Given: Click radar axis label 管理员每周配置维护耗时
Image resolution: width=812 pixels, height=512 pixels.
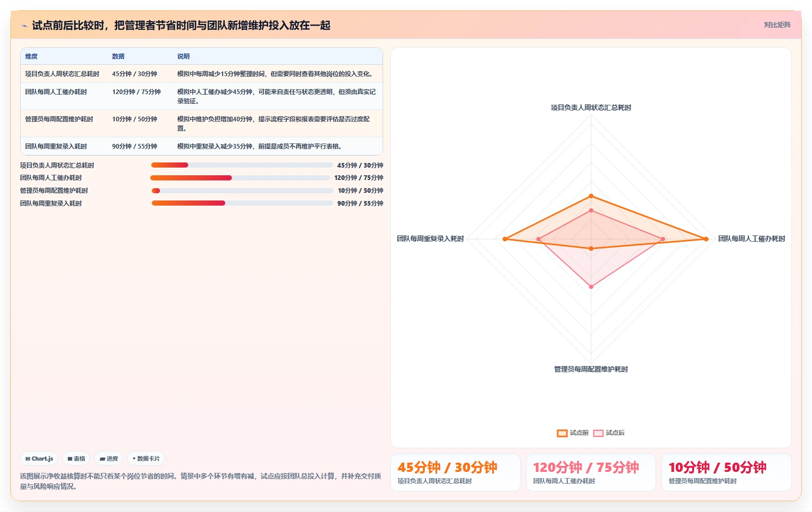Looking at the screenshot, I should (591, 370).
